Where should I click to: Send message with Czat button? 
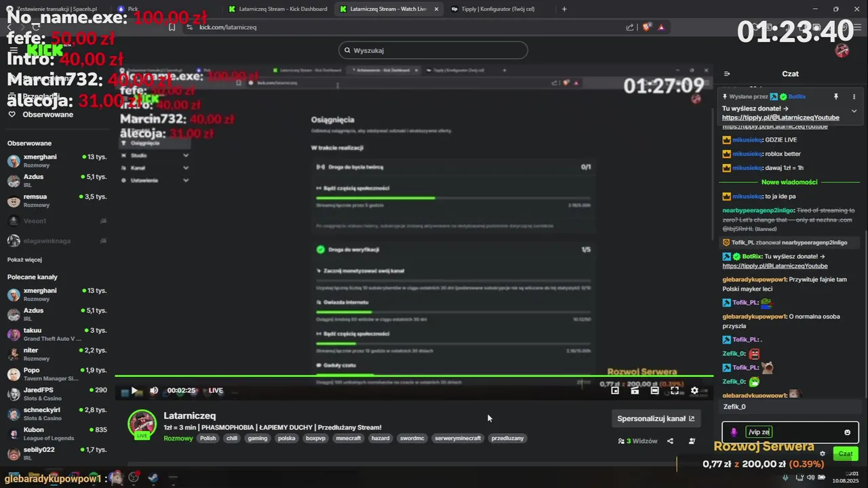[x=846, y=453]
